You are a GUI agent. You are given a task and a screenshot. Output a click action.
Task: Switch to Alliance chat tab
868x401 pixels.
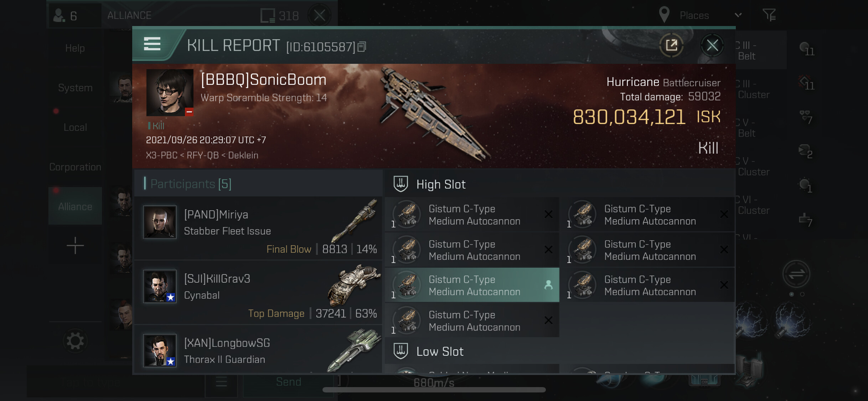75,206
